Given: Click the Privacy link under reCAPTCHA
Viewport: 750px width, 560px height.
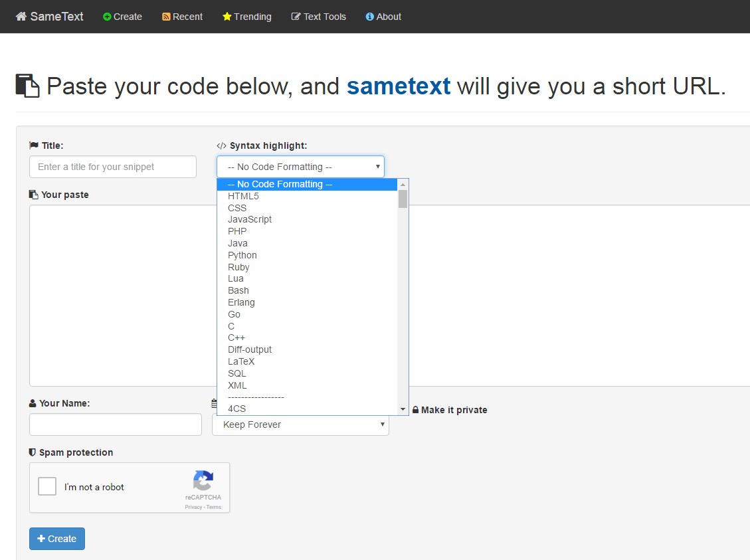Looking at the screenshot, I should point(193,507).
